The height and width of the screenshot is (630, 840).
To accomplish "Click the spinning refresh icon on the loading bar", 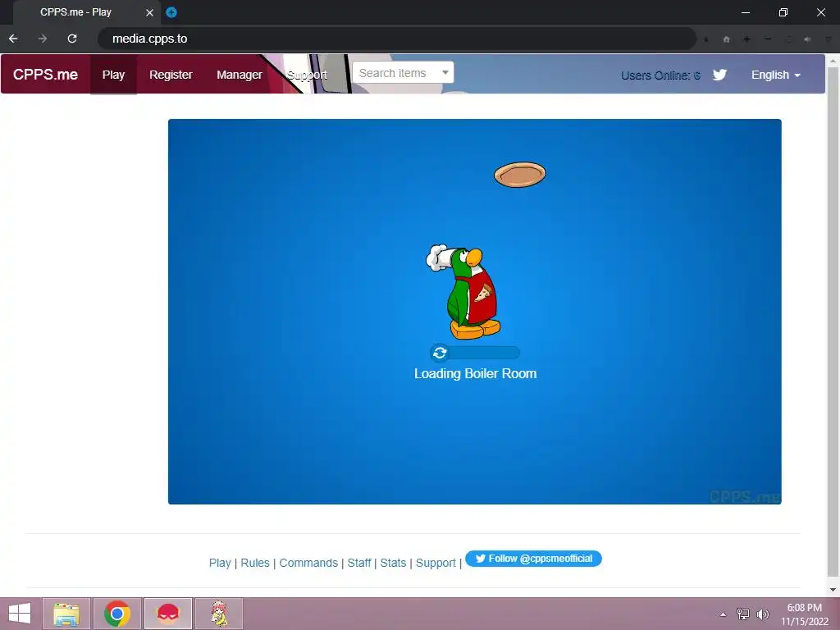I will pyautogui.click(x=440, y=353).
